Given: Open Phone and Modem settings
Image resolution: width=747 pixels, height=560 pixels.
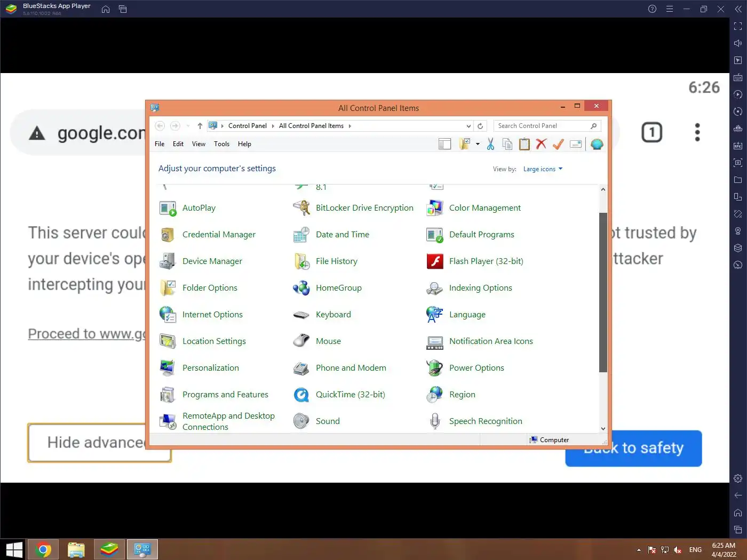Looking at the screenshot, I should click(x=340, y=368).
